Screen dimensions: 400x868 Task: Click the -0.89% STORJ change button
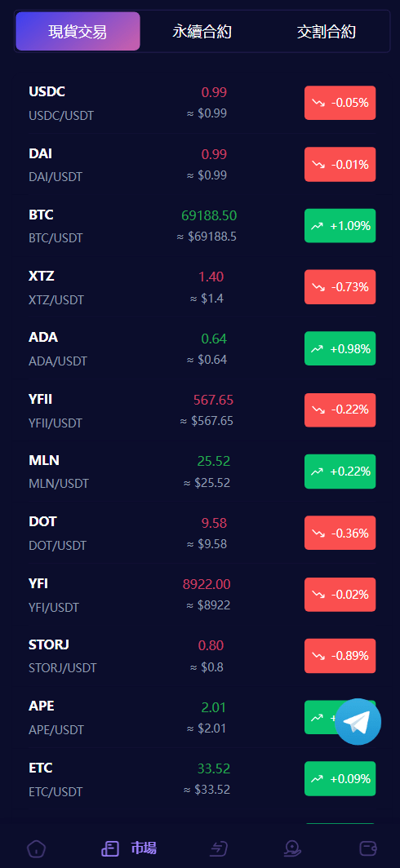tap(340, 655)
